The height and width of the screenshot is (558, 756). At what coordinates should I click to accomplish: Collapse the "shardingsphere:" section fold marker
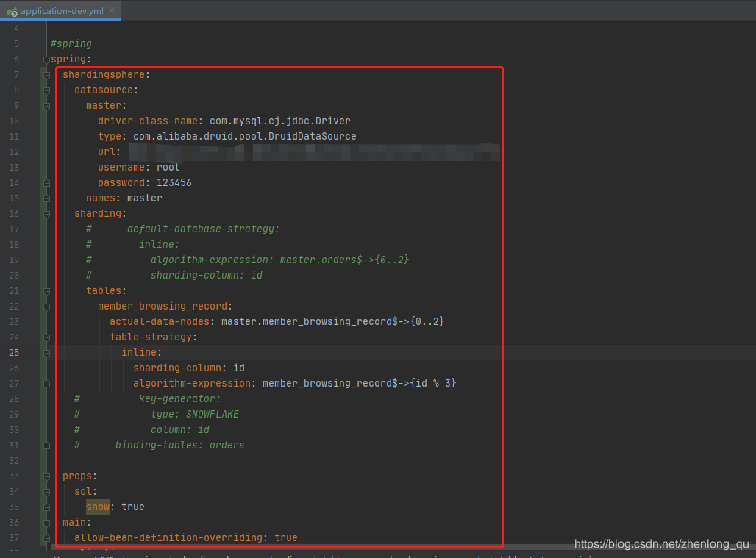click(x=46, y=74)
